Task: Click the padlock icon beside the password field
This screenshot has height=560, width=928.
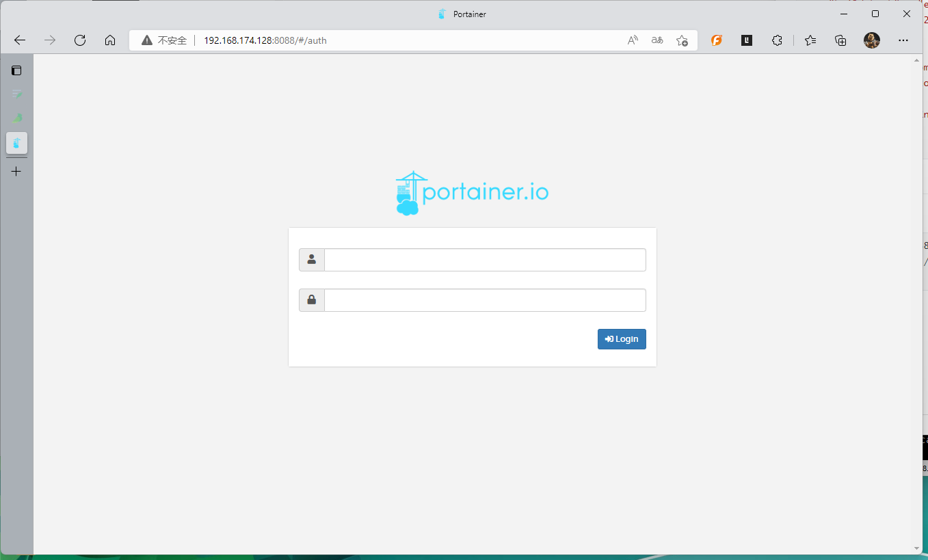Action: [311, 299]
